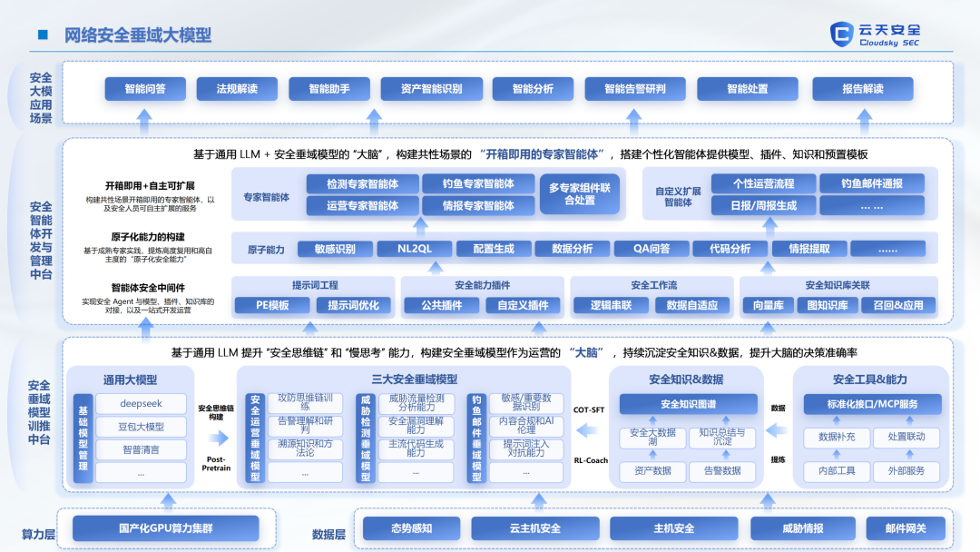
Task: Click the PE模板 block
Action: pyautogui.click(x=272, y=305)
